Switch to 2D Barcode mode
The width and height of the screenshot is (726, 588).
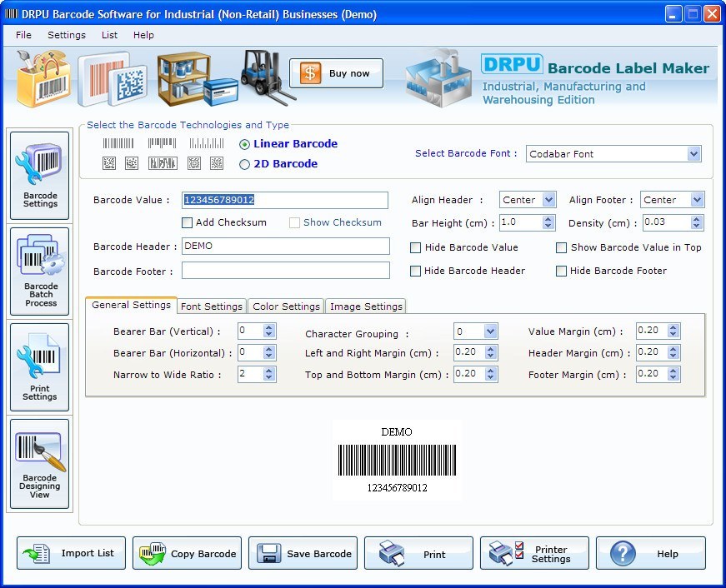(245, 165)
